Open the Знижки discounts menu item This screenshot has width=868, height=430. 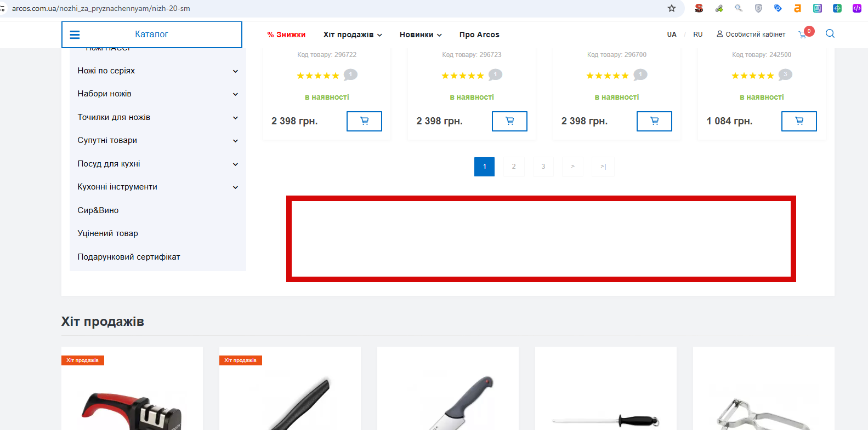tap(286, 35)
